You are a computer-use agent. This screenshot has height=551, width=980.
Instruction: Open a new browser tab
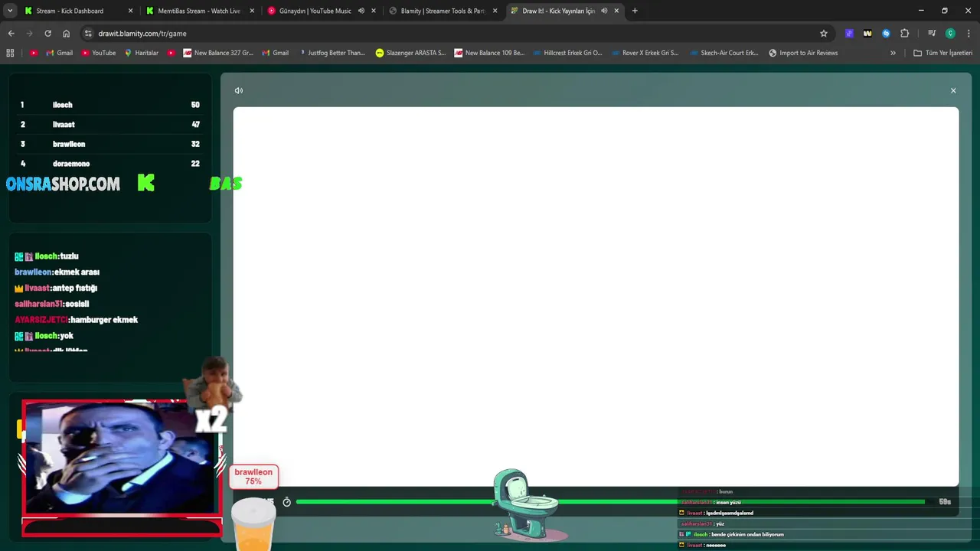pyautogui.click(x=635, y=11)
